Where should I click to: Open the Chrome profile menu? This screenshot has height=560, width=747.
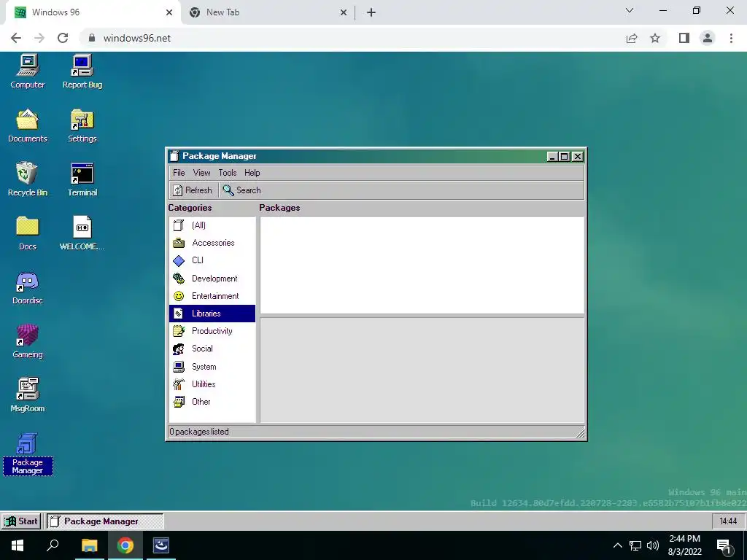(708, 38)
